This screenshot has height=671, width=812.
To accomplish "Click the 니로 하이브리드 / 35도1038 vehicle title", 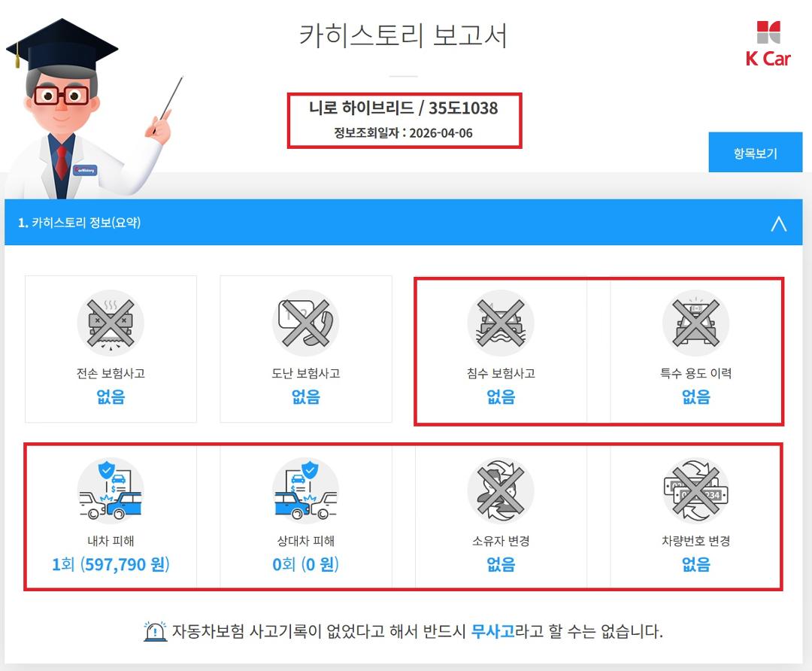I will tap(404, 108).
